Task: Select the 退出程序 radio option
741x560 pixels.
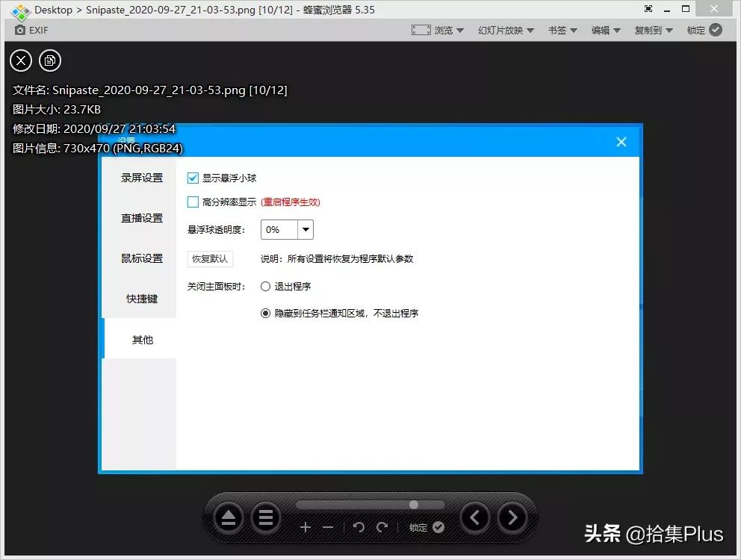Action: 266,286
